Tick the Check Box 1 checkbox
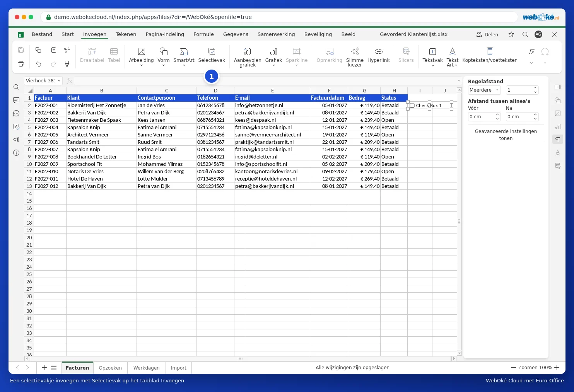The height and width of the screenshot is (392, 574). click(x=412, y=106)
